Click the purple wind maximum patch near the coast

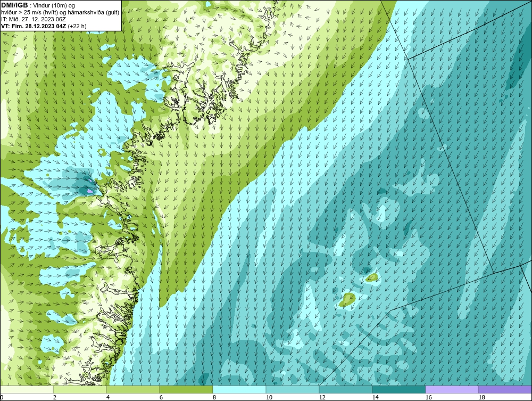90,191
